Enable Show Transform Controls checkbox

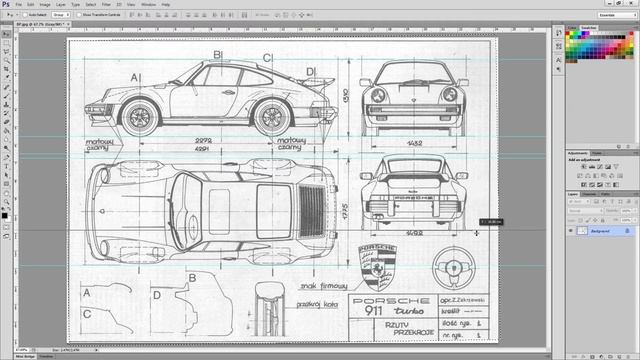tap(79, 15)
